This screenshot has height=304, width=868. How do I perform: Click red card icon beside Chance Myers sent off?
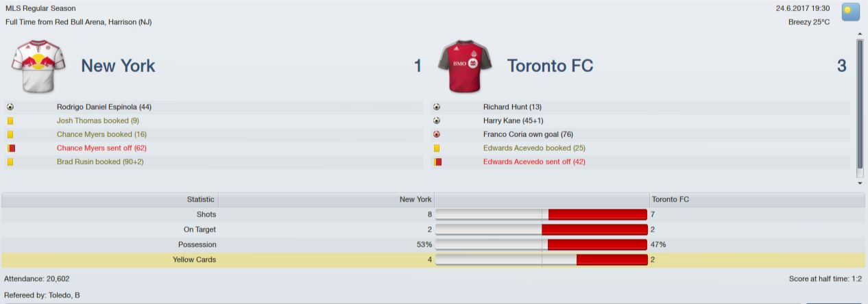pos(11,148)
